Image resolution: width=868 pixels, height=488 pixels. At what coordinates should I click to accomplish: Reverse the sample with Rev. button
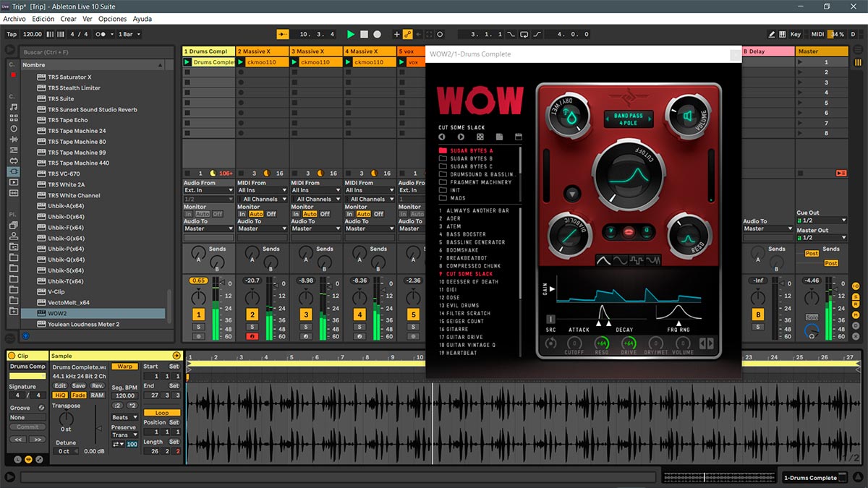97,386
